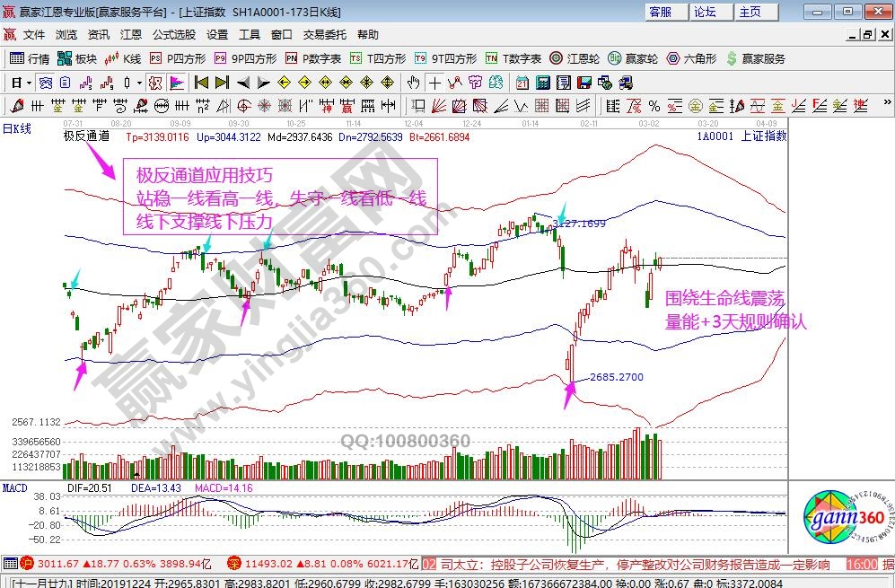895x588 pixels.
Task: Open the 交易委托 menu
Action: click(x=324, y=35)
